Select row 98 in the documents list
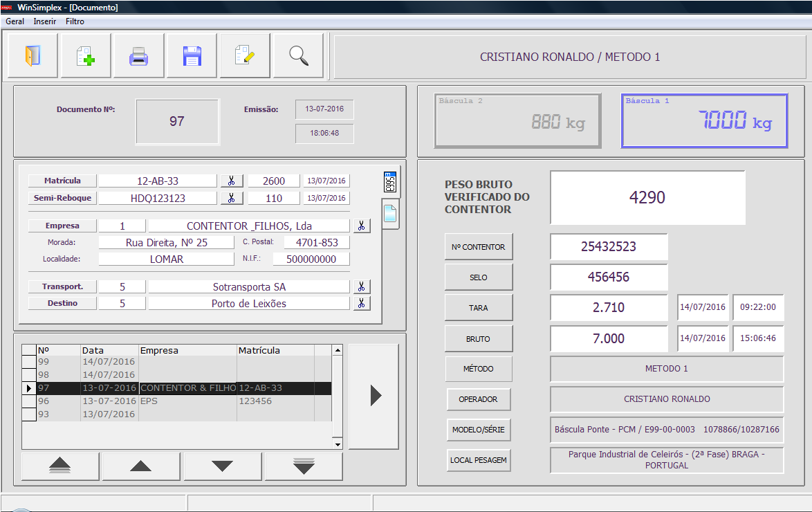The height and width of the screenshot is (512, 812). pyautogui.click(x=176, y=375)
